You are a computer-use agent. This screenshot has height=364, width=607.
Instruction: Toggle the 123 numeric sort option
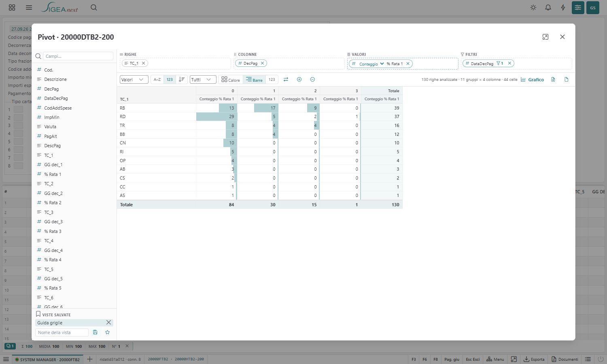click(x=170, y=80)
